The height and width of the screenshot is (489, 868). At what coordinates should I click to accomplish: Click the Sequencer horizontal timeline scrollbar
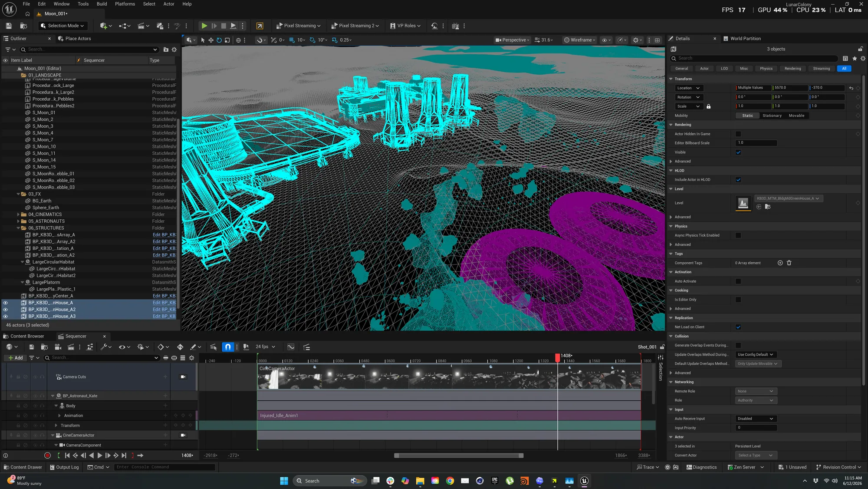pyautogui.click(x=459, y=456)
